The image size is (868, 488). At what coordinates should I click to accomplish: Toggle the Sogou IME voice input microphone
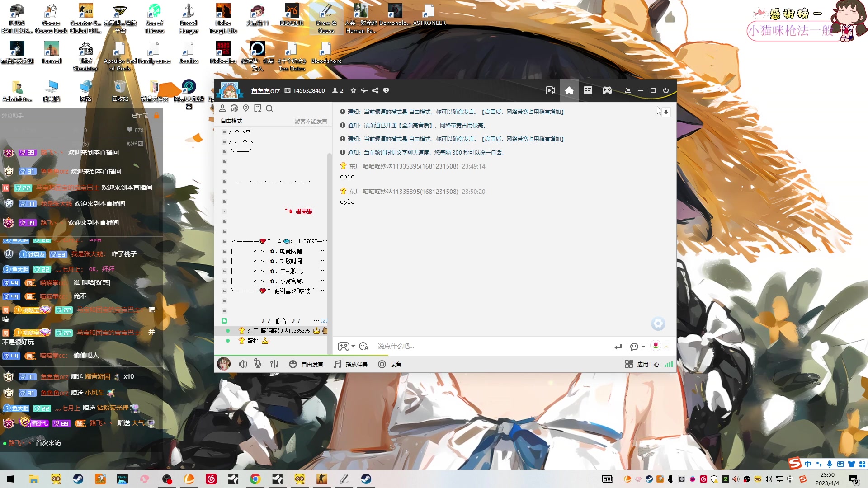point(830,464)
